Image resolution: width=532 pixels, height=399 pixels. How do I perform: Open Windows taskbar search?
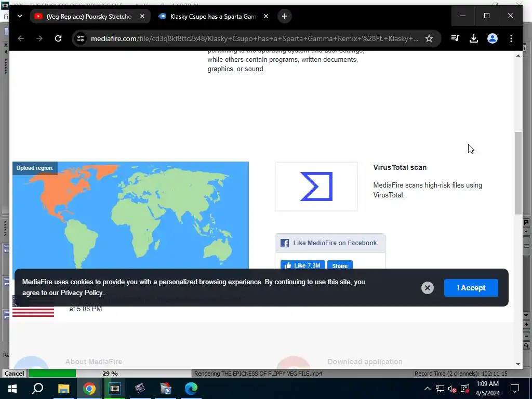37,389
